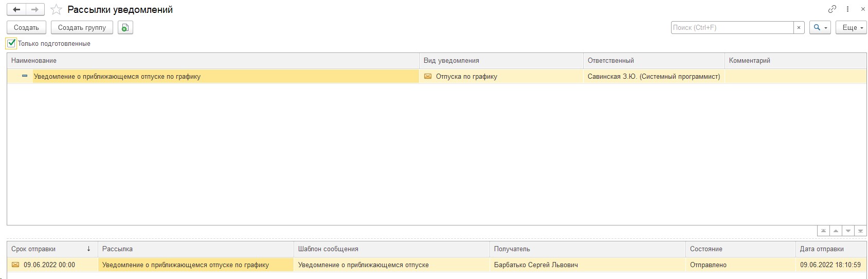This screenshot has width=868, height=279.
Task: Select cell Савинская З.Ю. (Системный программист)
Action: coord(654,76)
